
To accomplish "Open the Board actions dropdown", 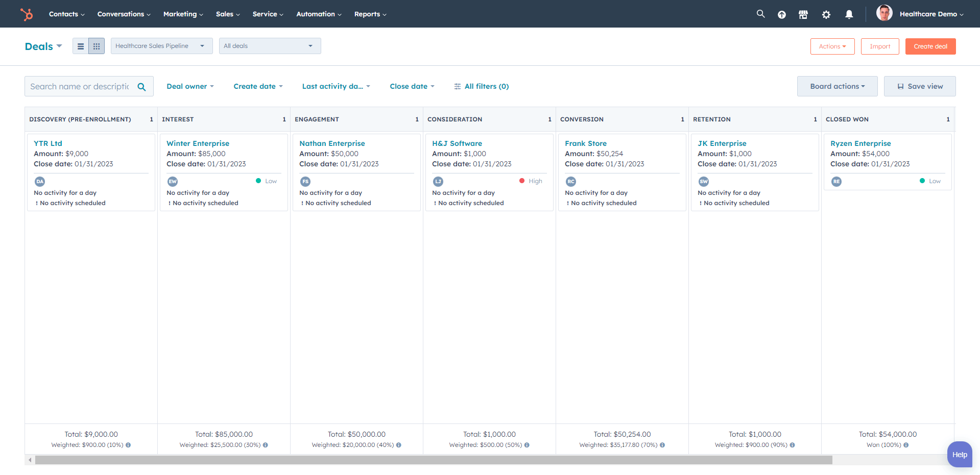I will (x=837, y=86).
